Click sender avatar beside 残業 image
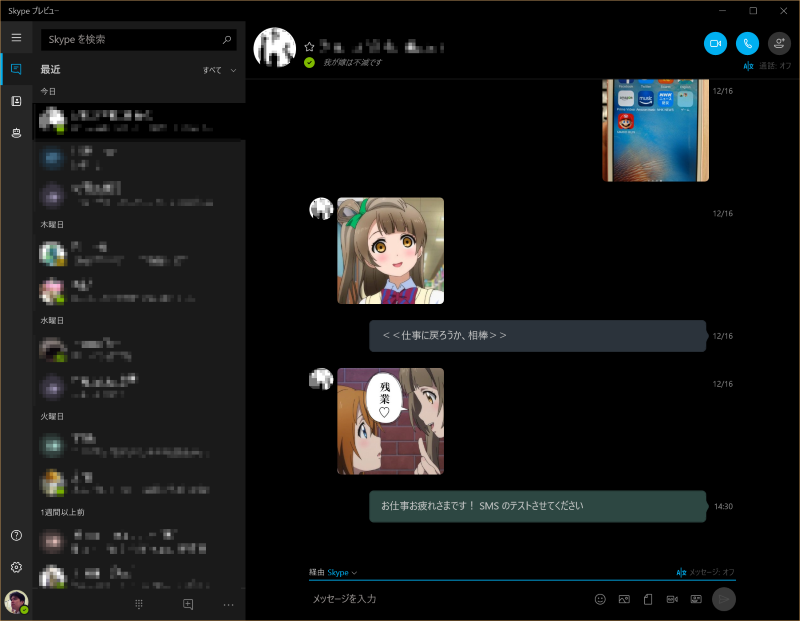Viewport: 800px width, 621px height. 321,379
